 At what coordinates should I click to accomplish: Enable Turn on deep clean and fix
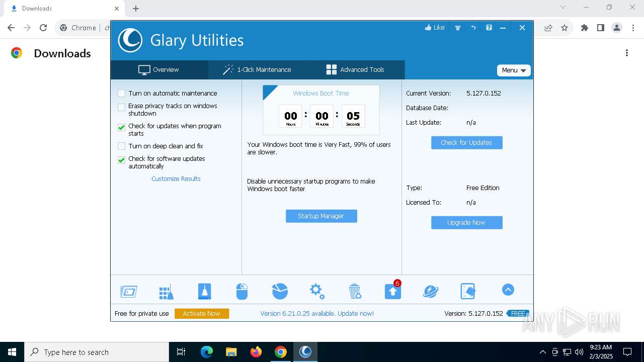pyautogui.click(x=121, y=146)
